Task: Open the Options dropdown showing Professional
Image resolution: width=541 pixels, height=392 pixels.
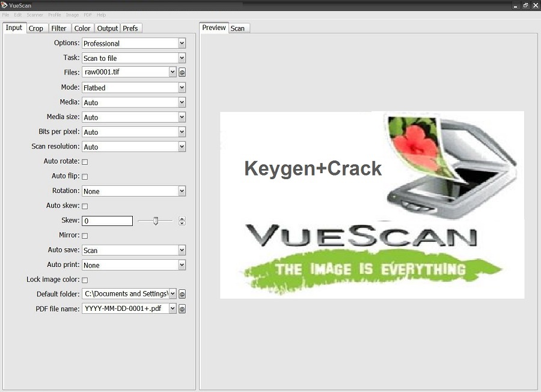Action: pyautogui.click(x=134, y=43)
